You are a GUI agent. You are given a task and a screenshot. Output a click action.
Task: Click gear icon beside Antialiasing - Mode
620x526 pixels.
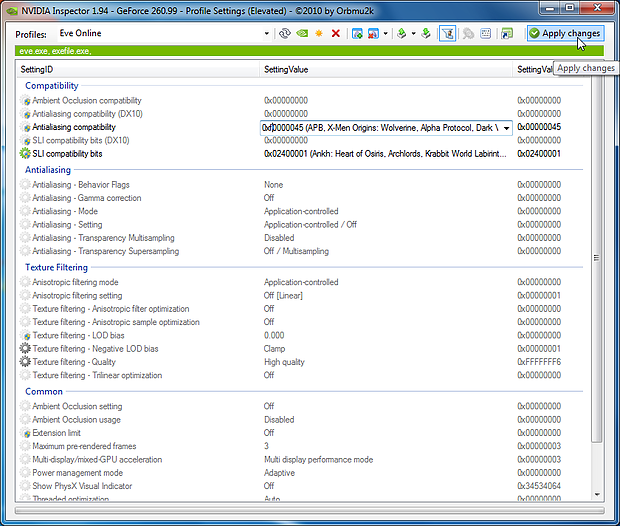(25, 211)
